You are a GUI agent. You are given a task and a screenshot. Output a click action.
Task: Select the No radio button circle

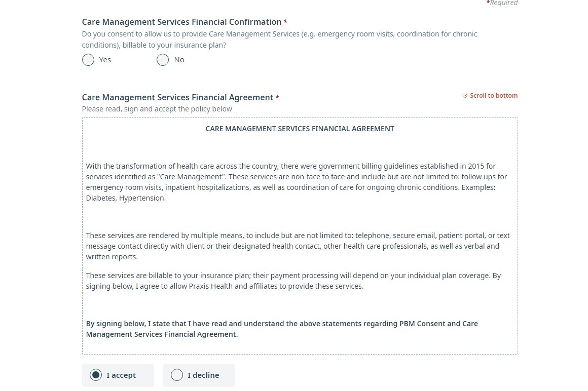click(x=163, y=60)
